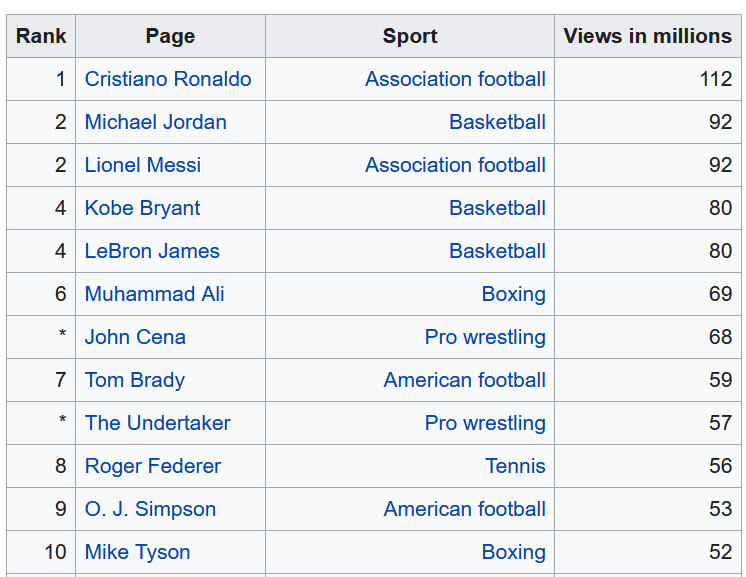The image size is (746, 577).
Task: Select the Tom Brady link
Action: click(134, 380)
